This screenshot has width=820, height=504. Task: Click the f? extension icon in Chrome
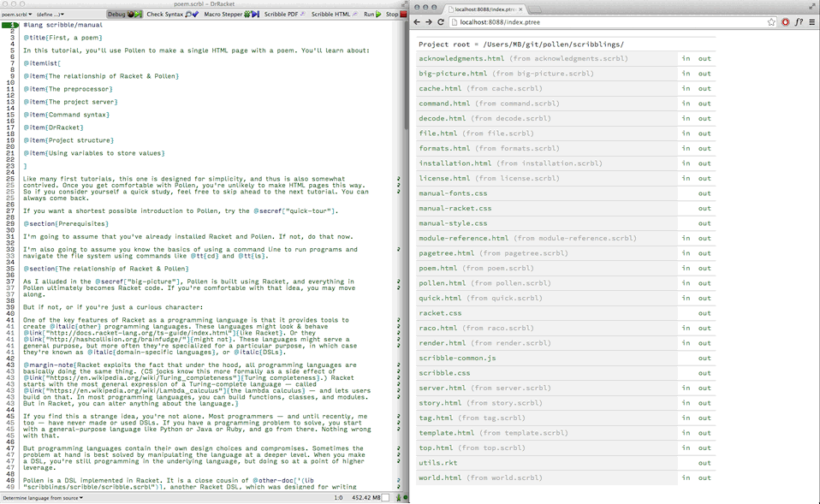[x=799, y=22]
